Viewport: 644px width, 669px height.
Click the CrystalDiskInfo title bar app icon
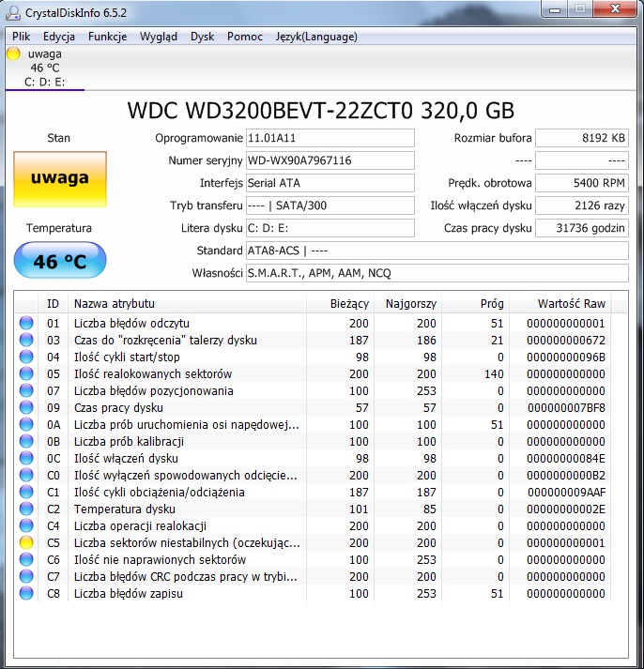point(13,13)
